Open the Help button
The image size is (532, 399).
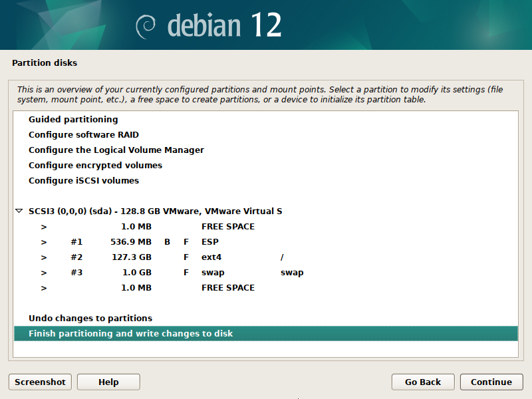point(108,382)
